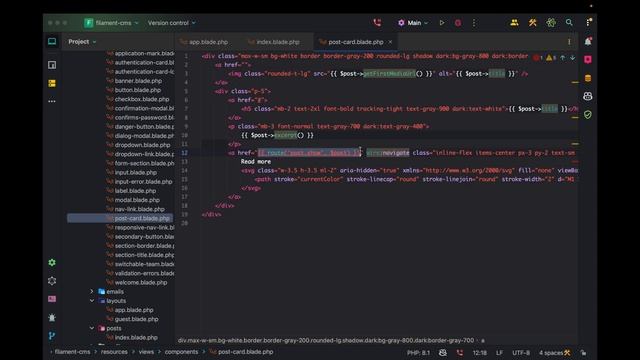
Task: Open Search Everywhere magnifier icon
Action: pos(569,23)
